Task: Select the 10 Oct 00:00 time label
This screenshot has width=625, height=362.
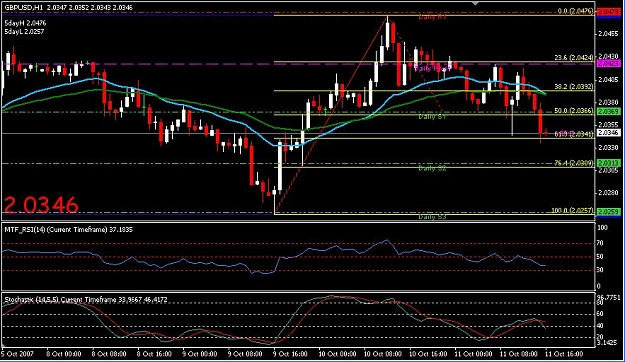Action: tap(337, 354)
